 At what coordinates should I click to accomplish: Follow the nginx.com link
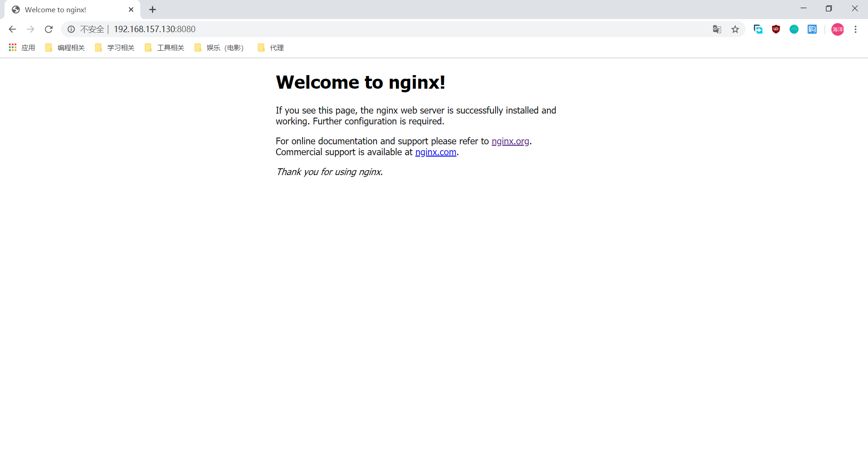436,152
